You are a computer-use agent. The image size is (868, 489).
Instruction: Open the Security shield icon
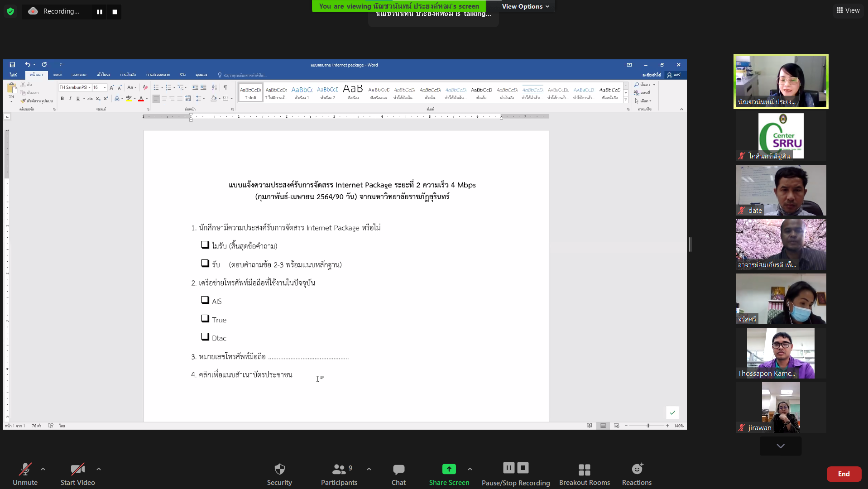279,469
